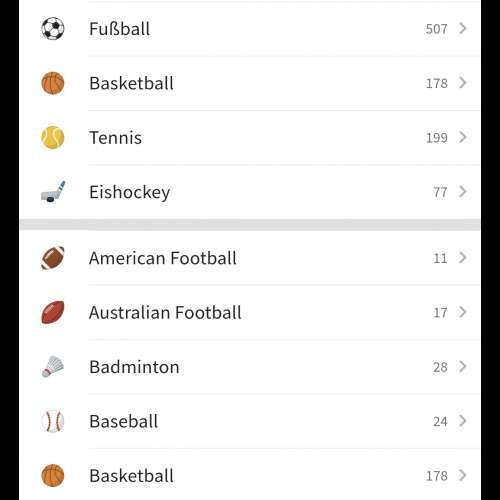Tap the soccer ball icon for Fußball
The image size is (500, 500).
(53, 29)
